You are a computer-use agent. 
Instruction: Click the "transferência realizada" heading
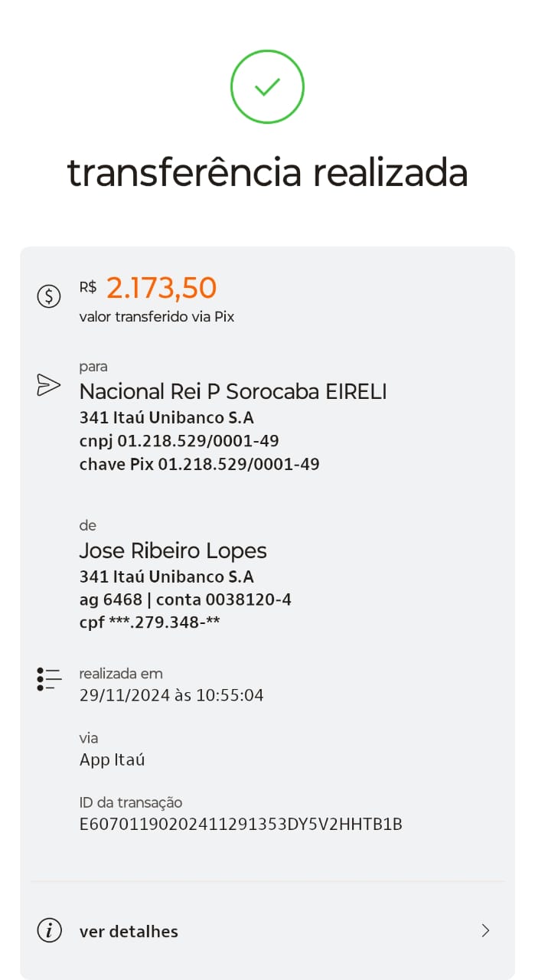[x=267, y=172]
